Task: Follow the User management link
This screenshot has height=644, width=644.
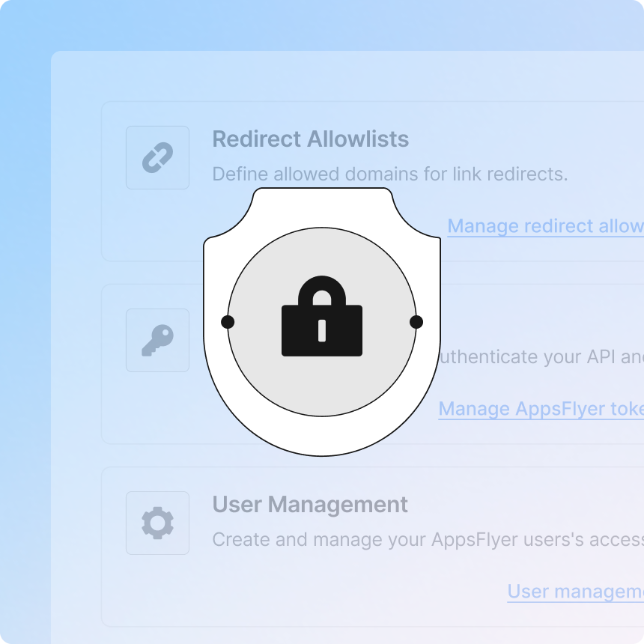Action: click(575, 592)
